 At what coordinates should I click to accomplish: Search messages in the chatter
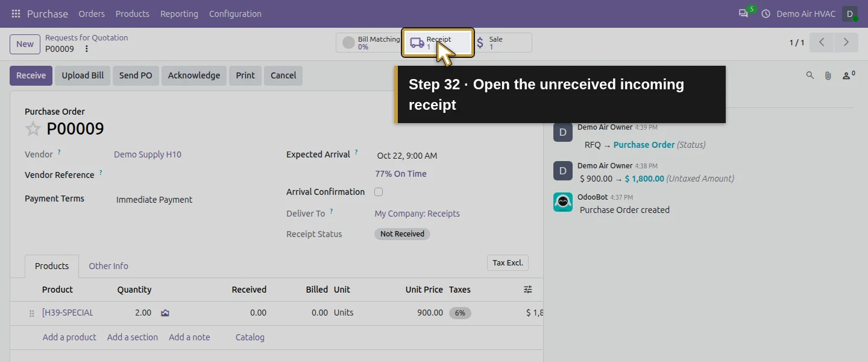[x=810, y=75]
